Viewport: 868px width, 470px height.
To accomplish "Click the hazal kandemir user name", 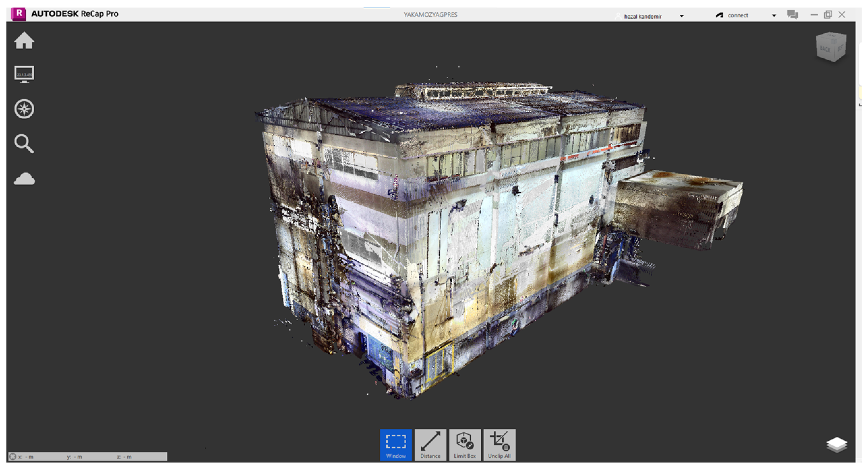I will click(643, 16).
